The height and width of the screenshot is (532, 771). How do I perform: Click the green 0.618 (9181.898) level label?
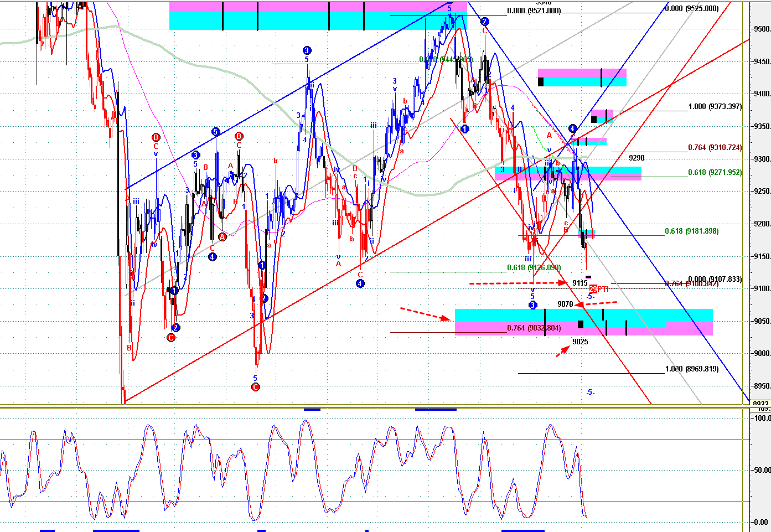(x=692, y=231)
